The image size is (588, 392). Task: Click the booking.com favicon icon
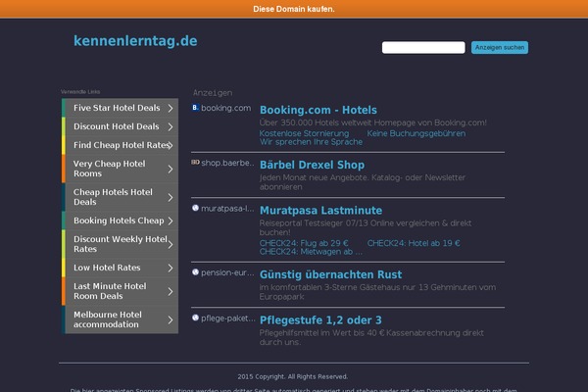click(x=195, y=108)
